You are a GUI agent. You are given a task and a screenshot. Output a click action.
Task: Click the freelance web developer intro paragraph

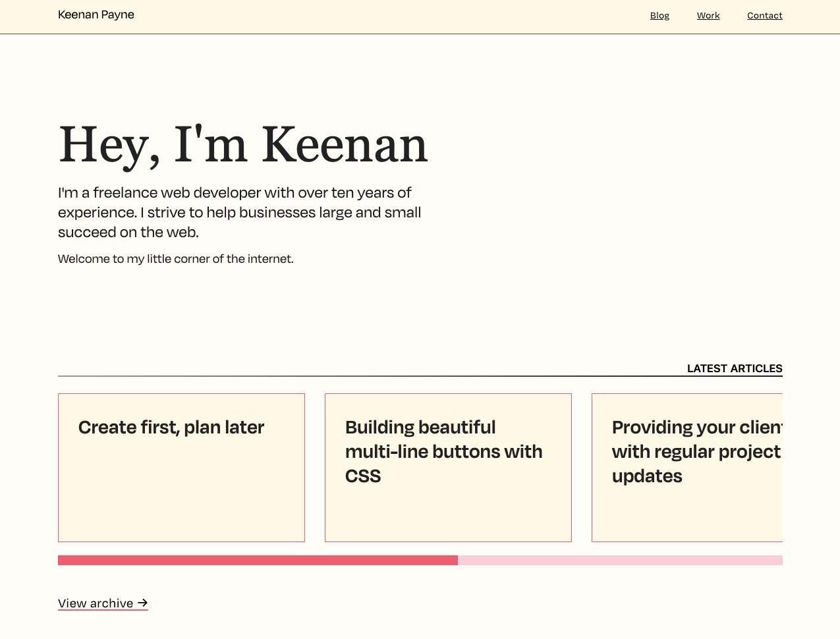[x=239, y=212]
